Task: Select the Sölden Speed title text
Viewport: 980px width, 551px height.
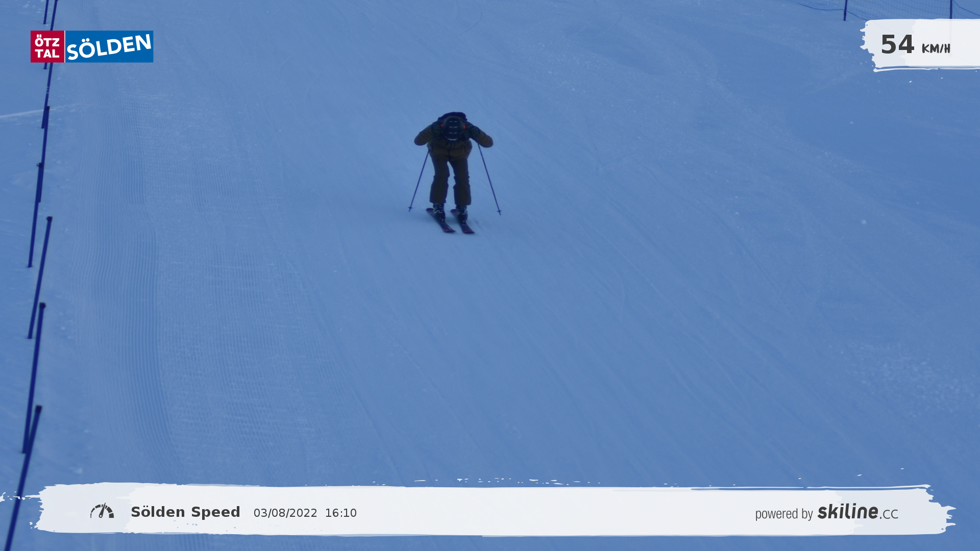Action: pyautogui.click(x=185, y=512)
